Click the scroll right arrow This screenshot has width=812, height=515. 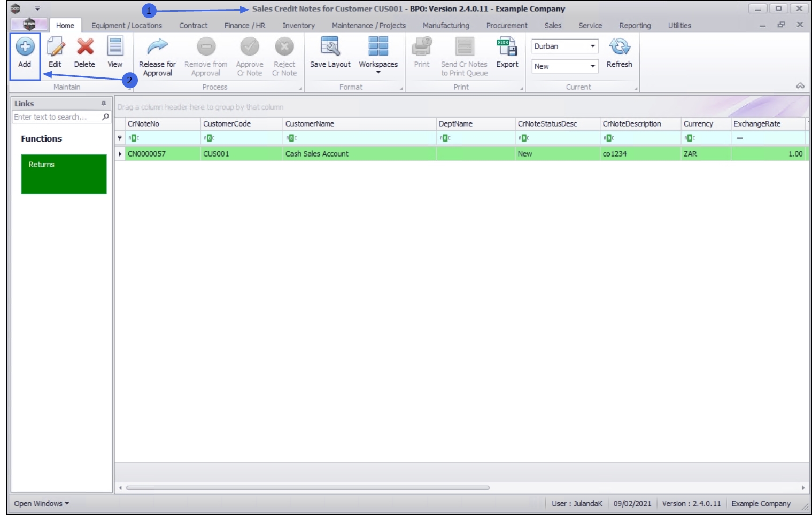click(x=803, y=487)
